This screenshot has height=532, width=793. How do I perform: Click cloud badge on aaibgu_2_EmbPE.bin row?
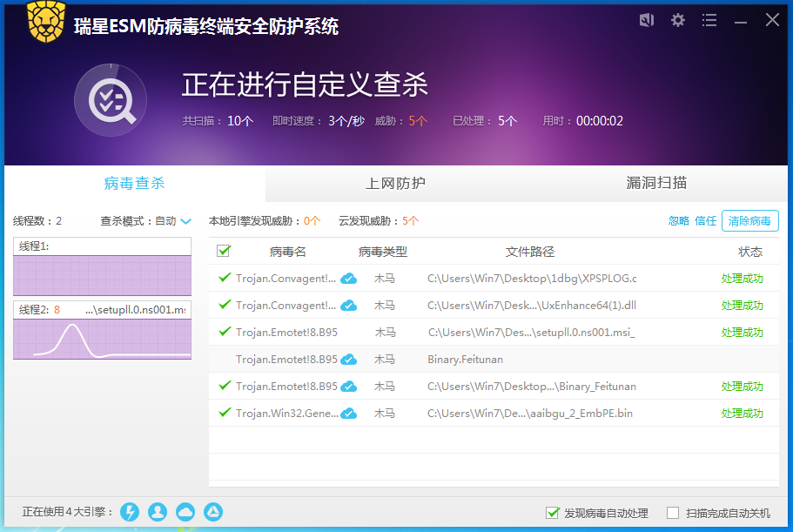pos(348,414)
